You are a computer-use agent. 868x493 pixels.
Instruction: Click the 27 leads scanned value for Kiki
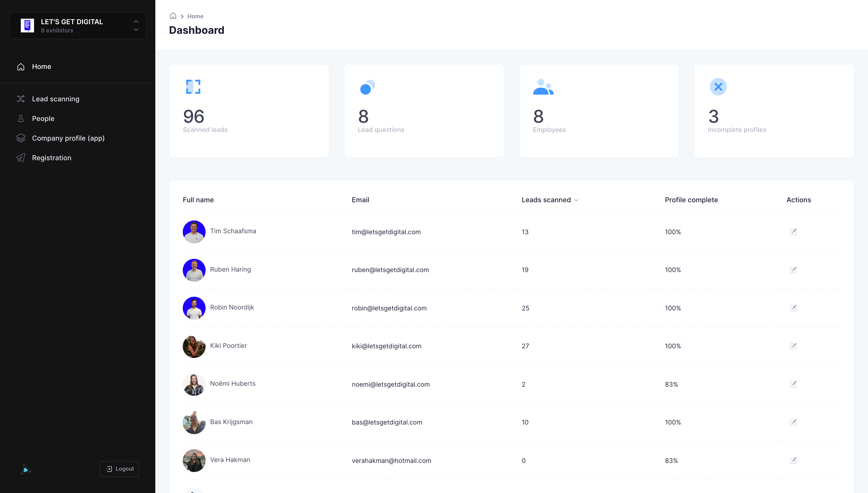point(525,346)
